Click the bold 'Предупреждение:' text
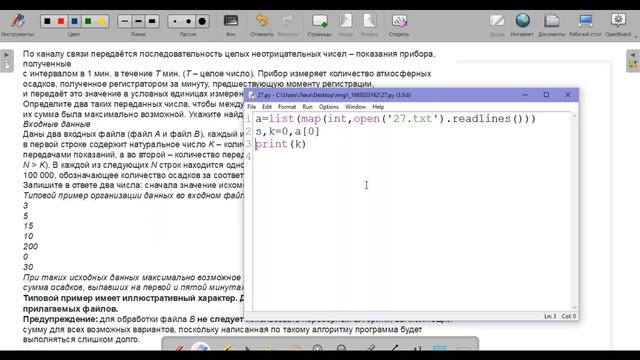 click(x=60, y=319)
